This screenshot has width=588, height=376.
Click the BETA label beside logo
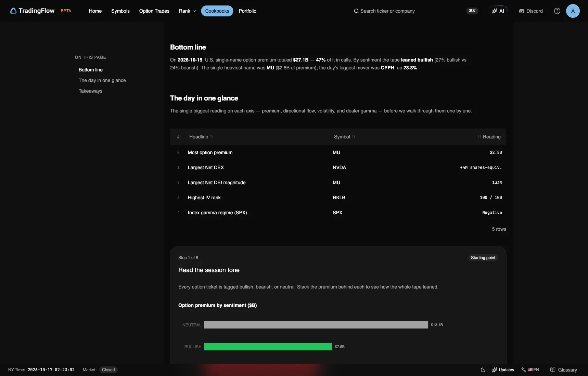point(66,11)
